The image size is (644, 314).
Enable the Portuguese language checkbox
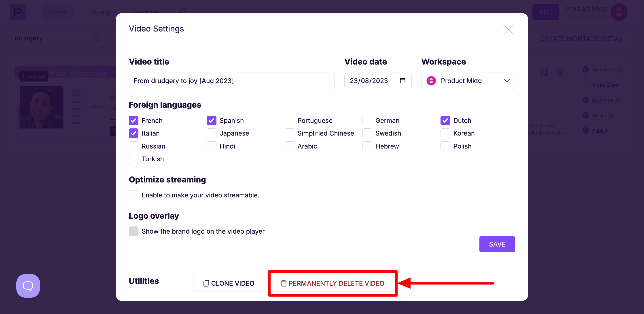289,121
